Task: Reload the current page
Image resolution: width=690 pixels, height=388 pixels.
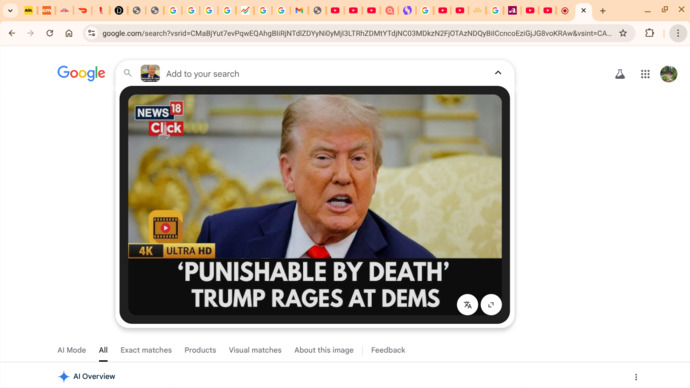Action: click(50, 33)
